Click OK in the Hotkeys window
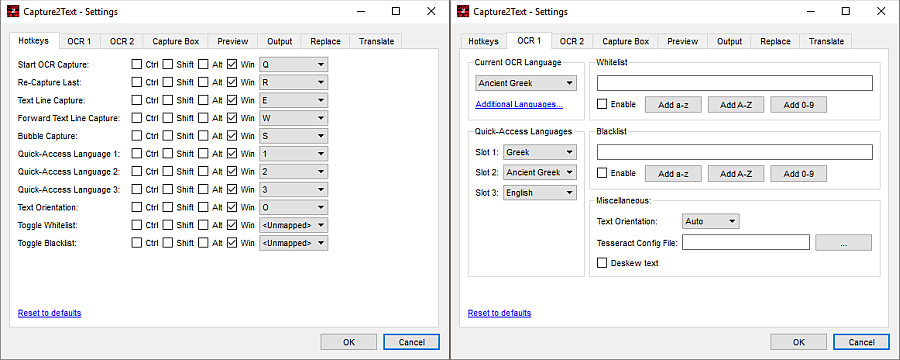This screenshot has width=900, height=360. tap(349, 342)
